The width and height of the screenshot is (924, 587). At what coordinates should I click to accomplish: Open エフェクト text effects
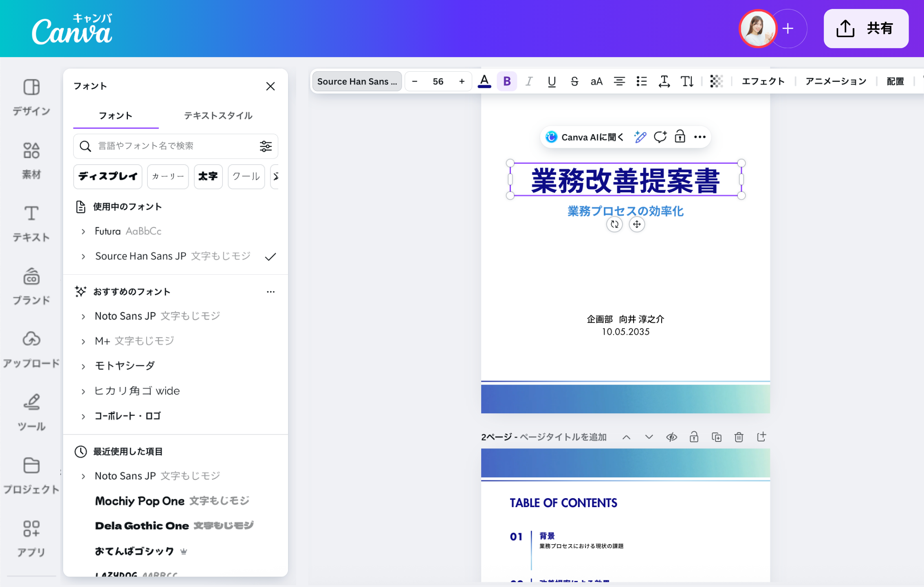pyautogui.click(x=763, y=82)
